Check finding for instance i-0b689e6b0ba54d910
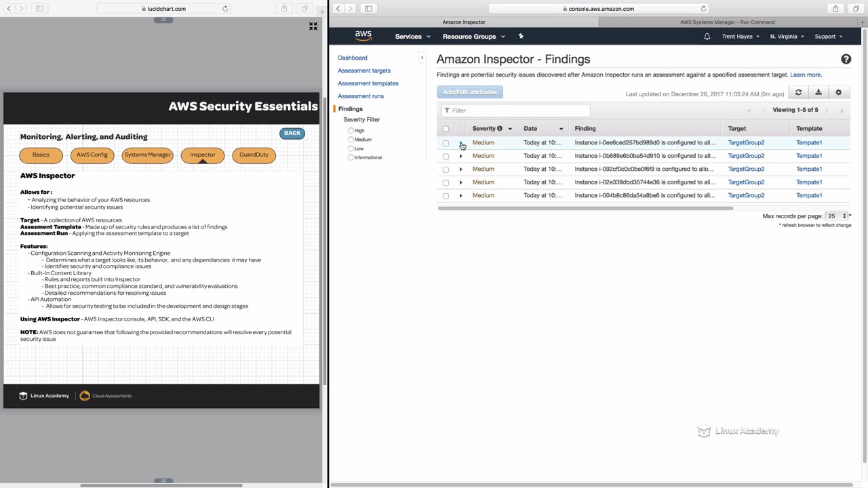This screenshot has width=868, height=488. pos(446,156)
